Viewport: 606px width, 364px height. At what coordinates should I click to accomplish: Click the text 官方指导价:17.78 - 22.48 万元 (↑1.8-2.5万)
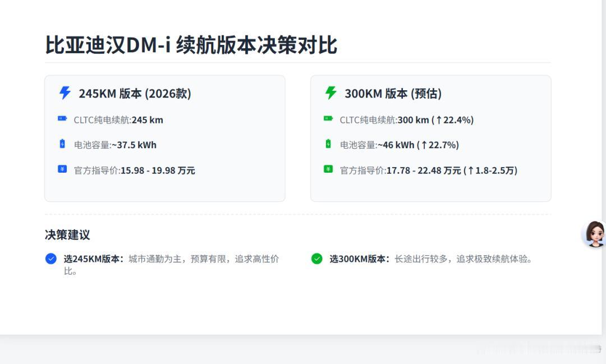pos(429,171)
